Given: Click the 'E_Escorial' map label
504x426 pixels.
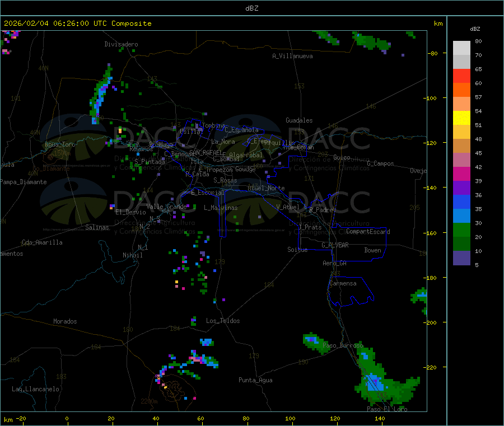Looking at the screenshot, I should pyautogui.click(x=208, y=193).
